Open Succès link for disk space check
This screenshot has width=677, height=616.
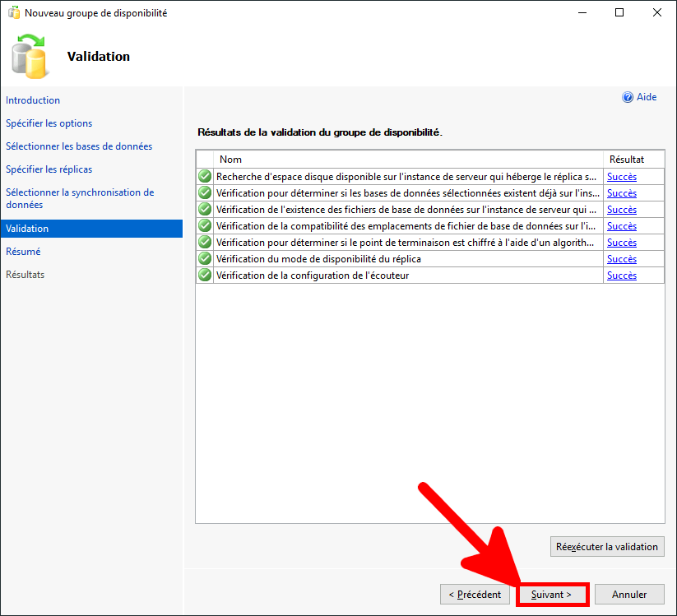pos(621,176)
